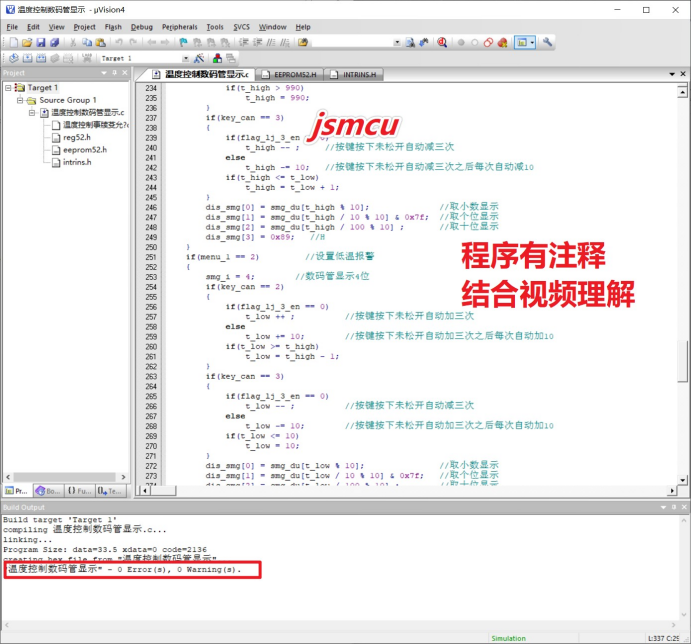Image resolution: width=691 pixels, height=644 pixels.
Task: Open the Tools menu
Action: [x=215, y=27]
